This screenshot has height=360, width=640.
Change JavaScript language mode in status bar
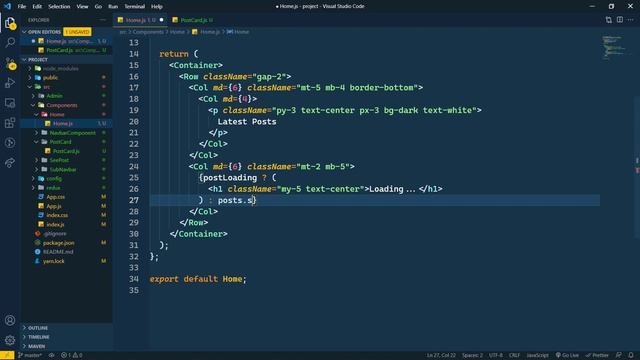click(537, 356)
